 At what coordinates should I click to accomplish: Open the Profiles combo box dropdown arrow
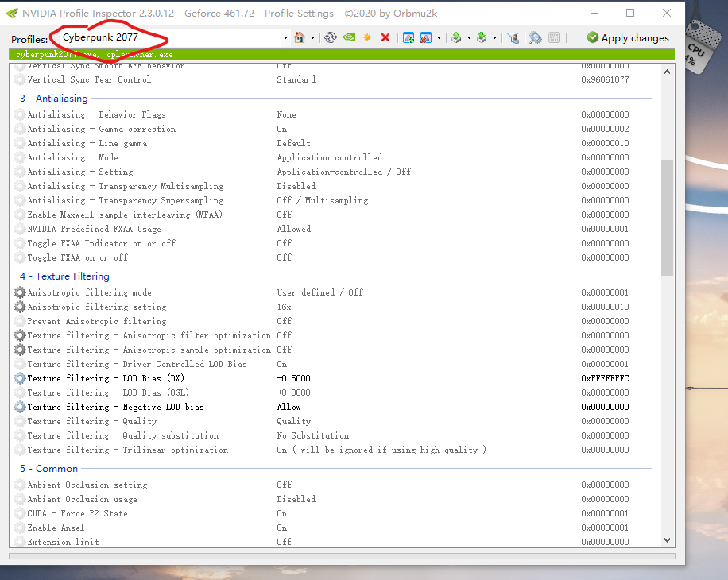[x=285, y=37]
